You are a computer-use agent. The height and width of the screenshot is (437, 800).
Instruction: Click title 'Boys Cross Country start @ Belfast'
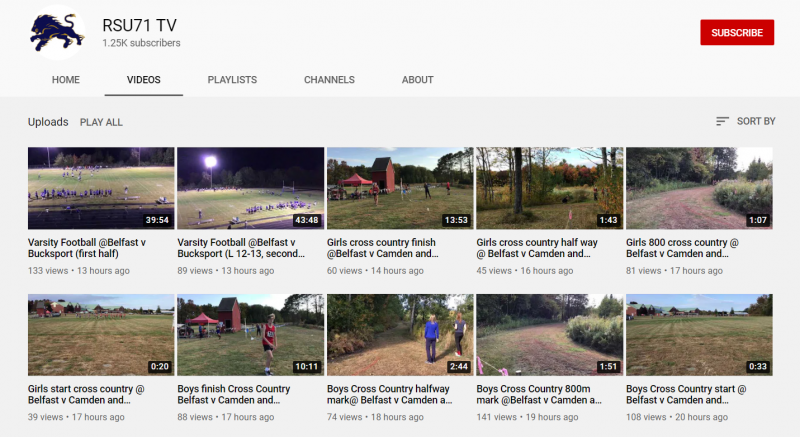point(686,394)
